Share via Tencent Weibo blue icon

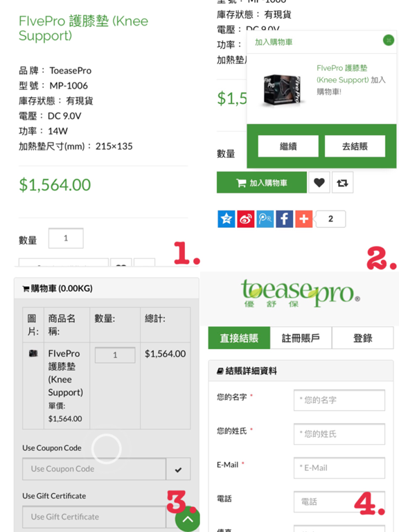tap(265, 219)
